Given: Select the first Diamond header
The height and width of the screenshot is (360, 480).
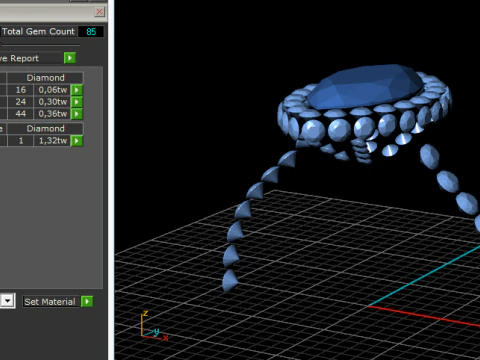Looking at the screenshot, I should point(45,78).
